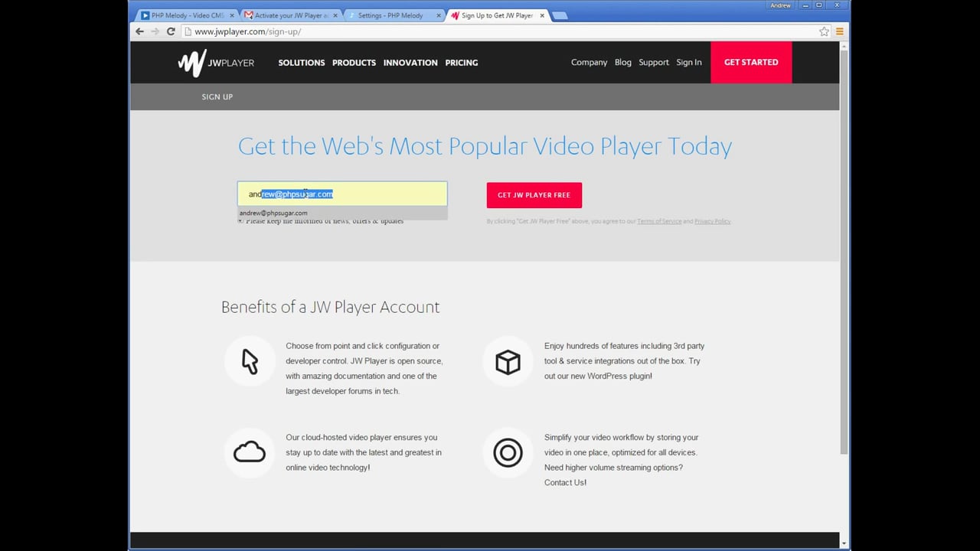Visit the Blog link
This screenshot has width=980, height=551.
click(x=623, y=63)
